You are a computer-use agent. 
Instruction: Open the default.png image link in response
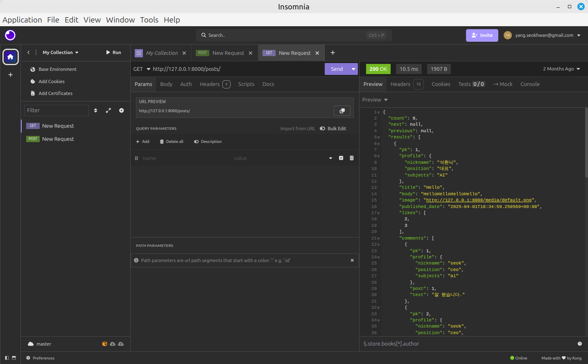click(479, 200)
